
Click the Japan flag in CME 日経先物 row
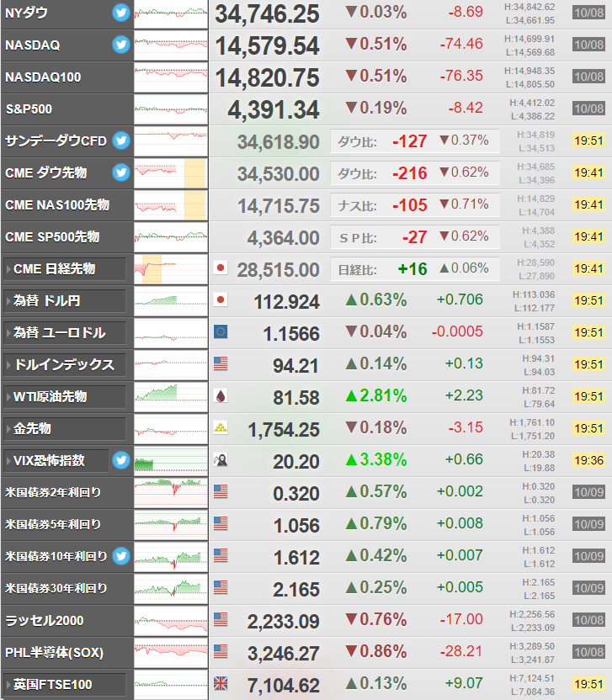tap(221, 268)
